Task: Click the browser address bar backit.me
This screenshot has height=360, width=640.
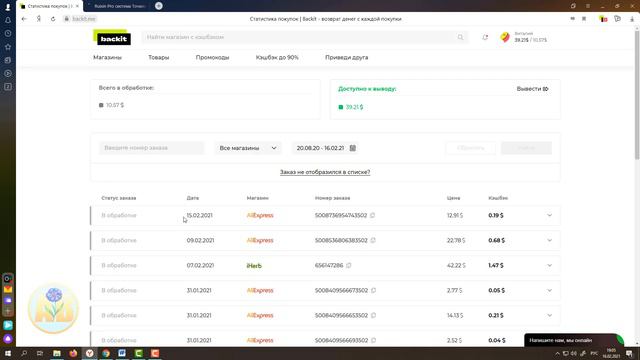Action: (x=84, y=19)
